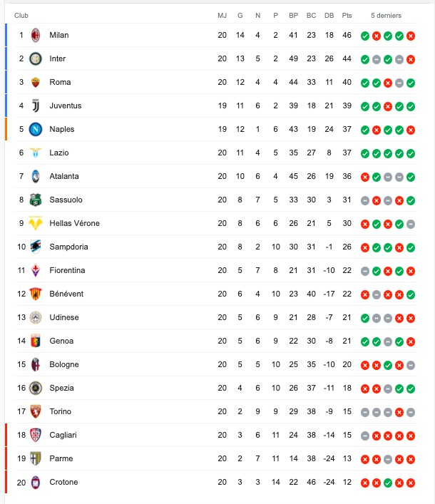
Task: Click Crotone's green win result indicator
Action: (x=388, y=483)
